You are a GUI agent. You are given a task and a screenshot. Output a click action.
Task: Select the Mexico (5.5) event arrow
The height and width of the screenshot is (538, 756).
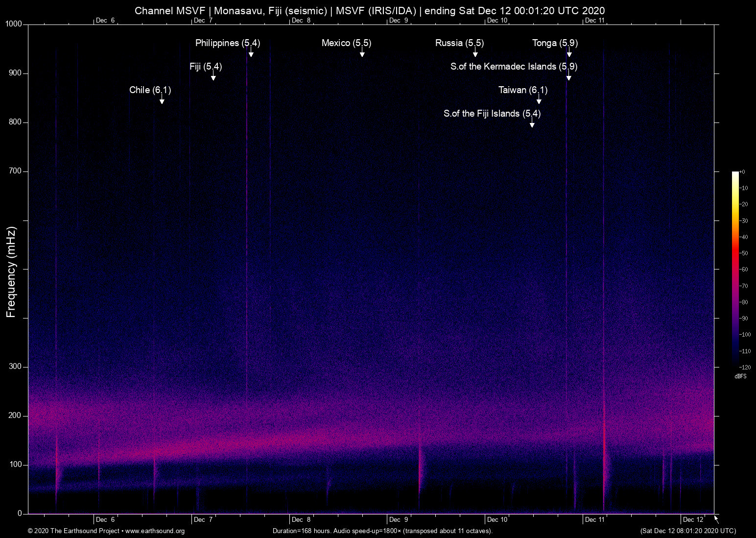(x=362, y=54)
